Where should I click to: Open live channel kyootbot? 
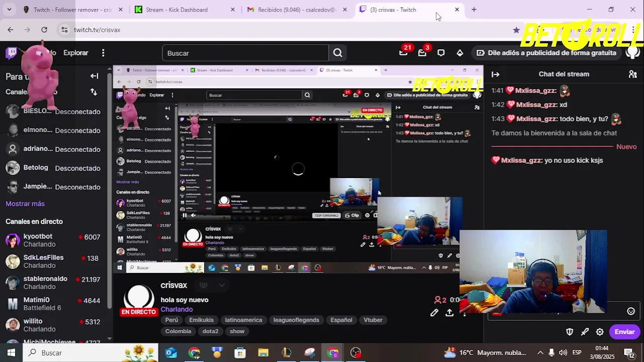tap(53, 240)
